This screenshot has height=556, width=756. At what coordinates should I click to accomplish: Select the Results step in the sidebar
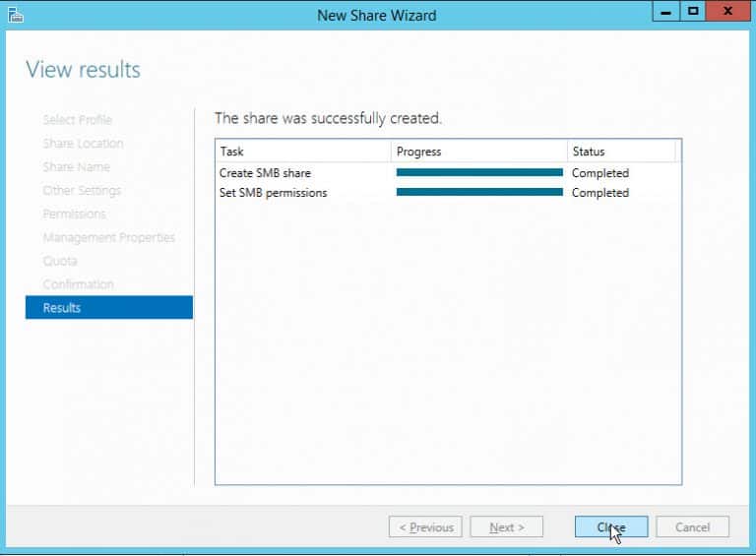[108, 308]
